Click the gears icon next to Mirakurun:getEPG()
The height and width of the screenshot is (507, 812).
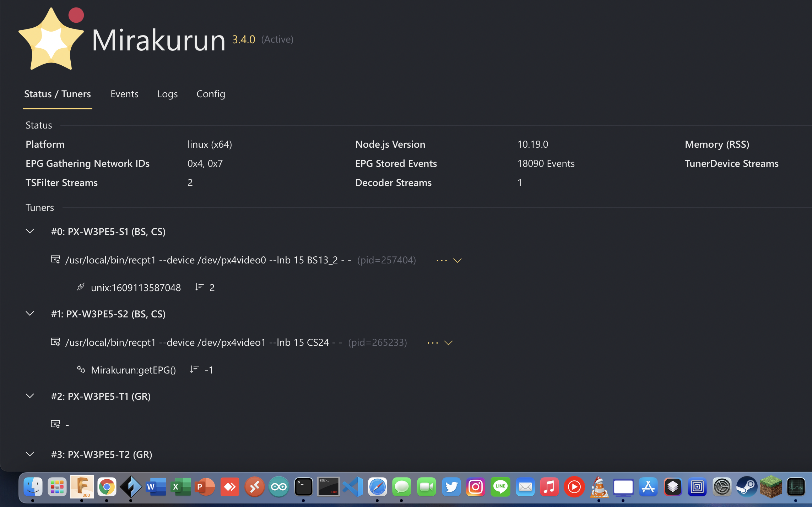(81, 370)
